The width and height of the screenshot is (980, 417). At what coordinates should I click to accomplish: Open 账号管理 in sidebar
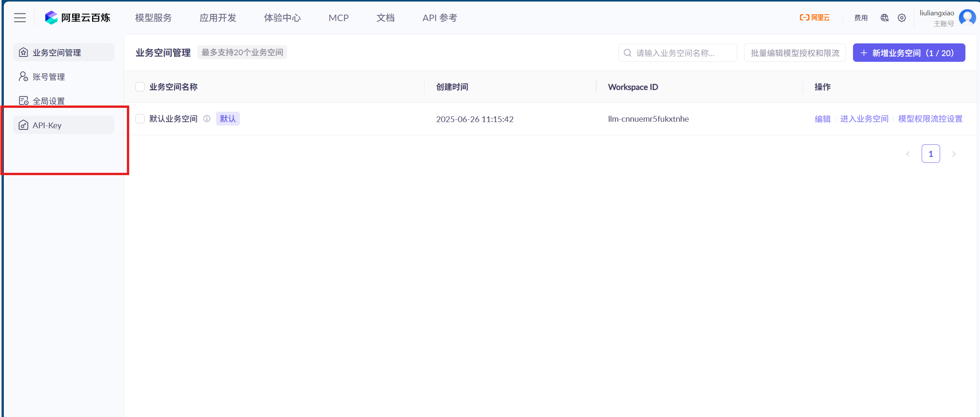49,77
